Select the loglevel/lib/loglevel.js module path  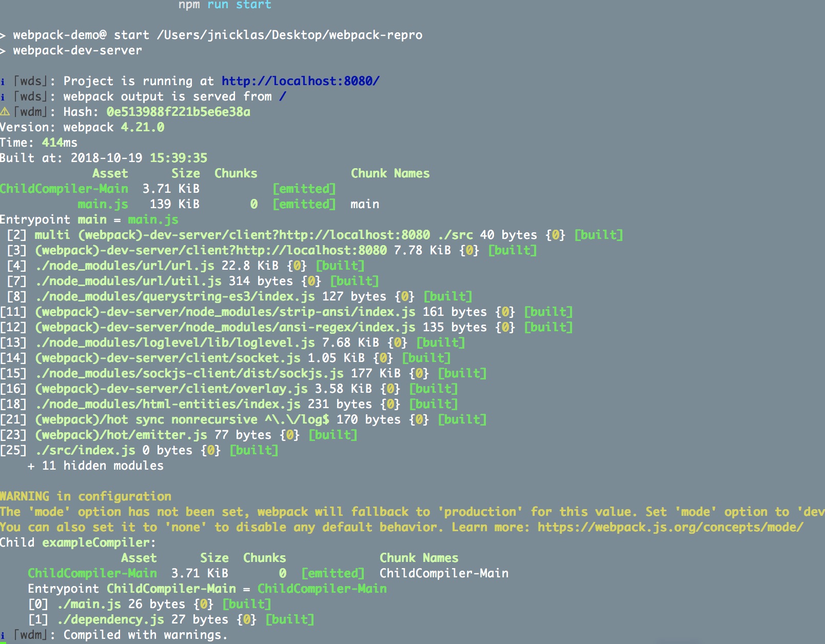coord(175,343)
